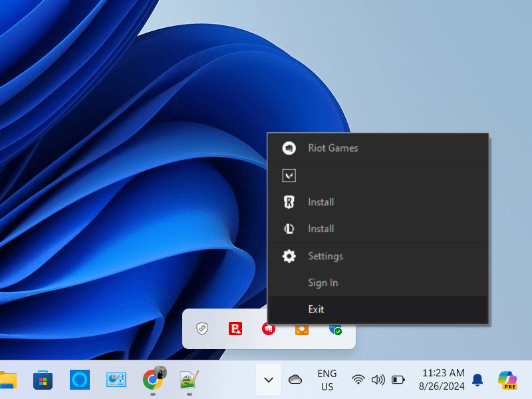This screenshot has height=399, width=532.
Task: Install League of Legends
Action: [x=321, y=228]
